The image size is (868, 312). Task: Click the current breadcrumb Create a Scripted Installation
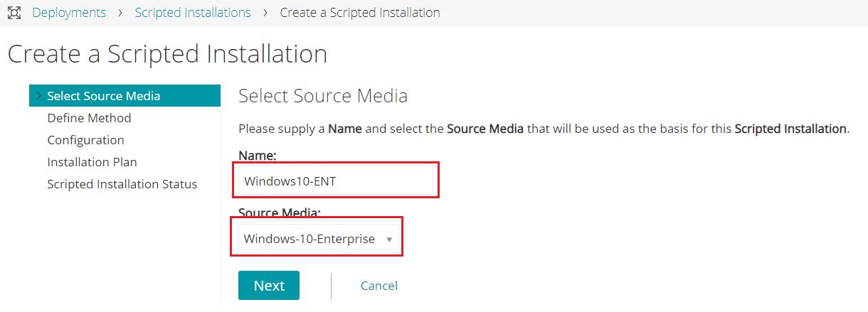pos(360,13)
